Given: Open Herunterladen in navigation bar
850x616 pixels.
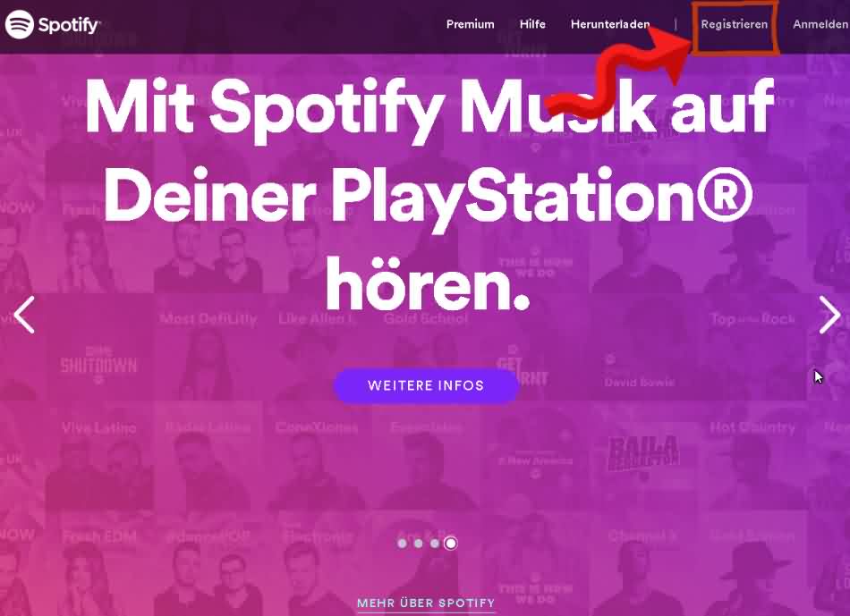Looking at the screenshot, I should [610, 24].
